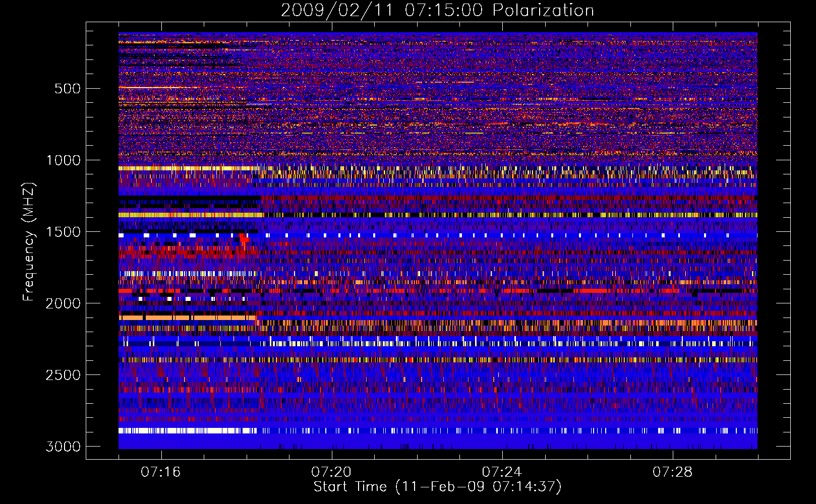This screenshot has height=504, width=816.
Task: Click the 1000 frequency tick label
Action: click(64, 160)
